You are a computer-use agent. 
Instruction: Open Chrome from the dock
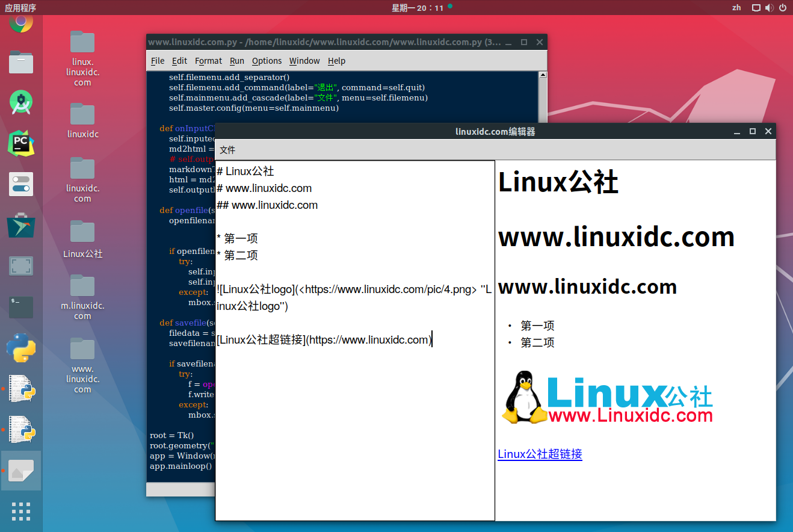[21, 23]
